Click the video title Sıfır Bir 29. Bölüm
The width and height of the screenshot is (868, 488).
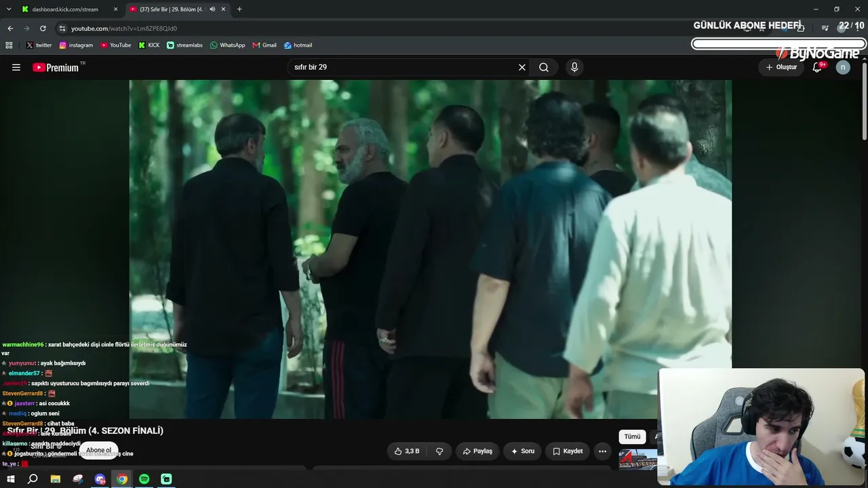click(85, 430)
